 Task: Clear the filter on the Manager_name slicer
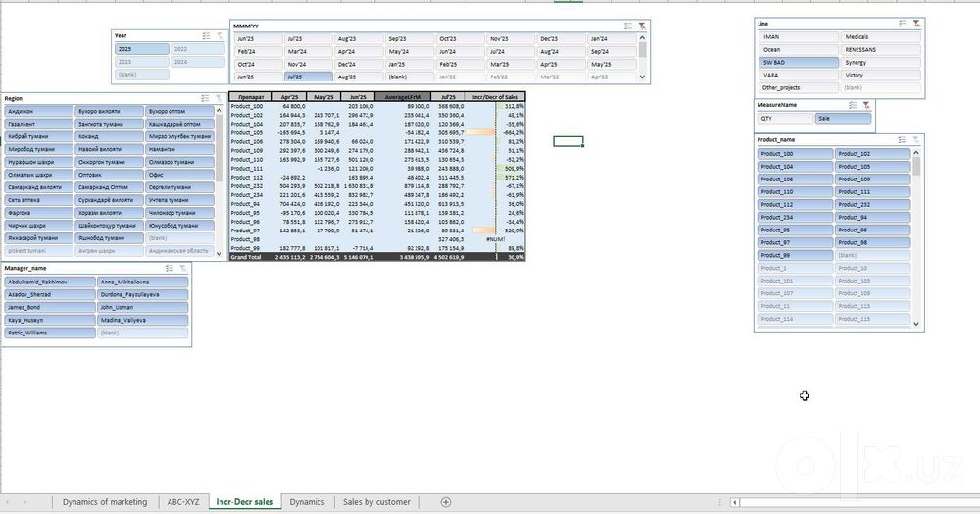[x=183, y=268]
